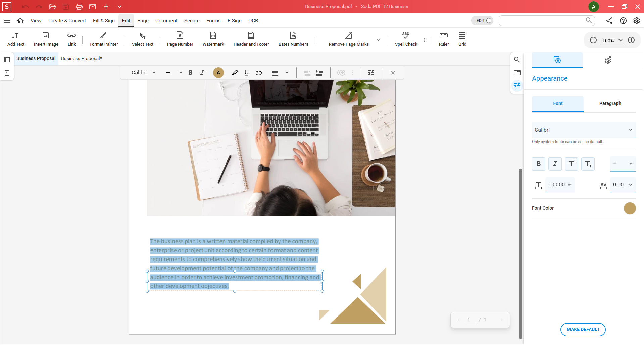Open Bates Numbers tool
This screenshot has height=345, width=644.
coord(293,39)
